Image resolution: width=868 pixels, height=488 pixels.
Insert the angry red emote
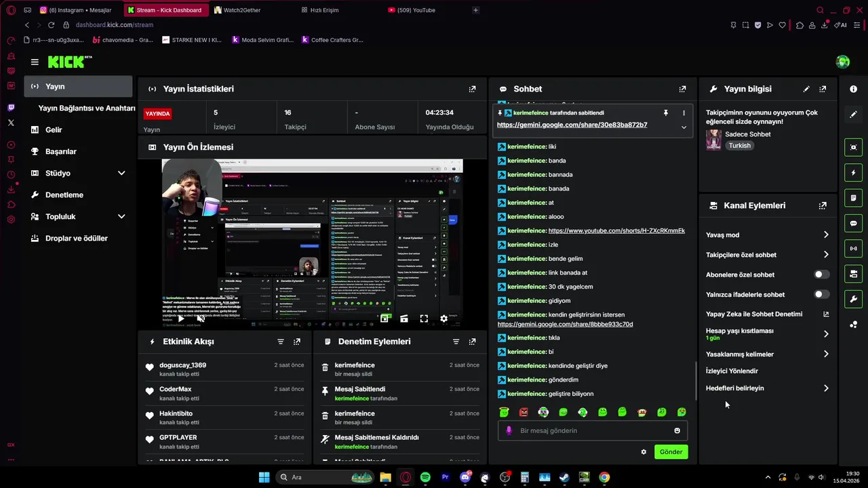524,412
